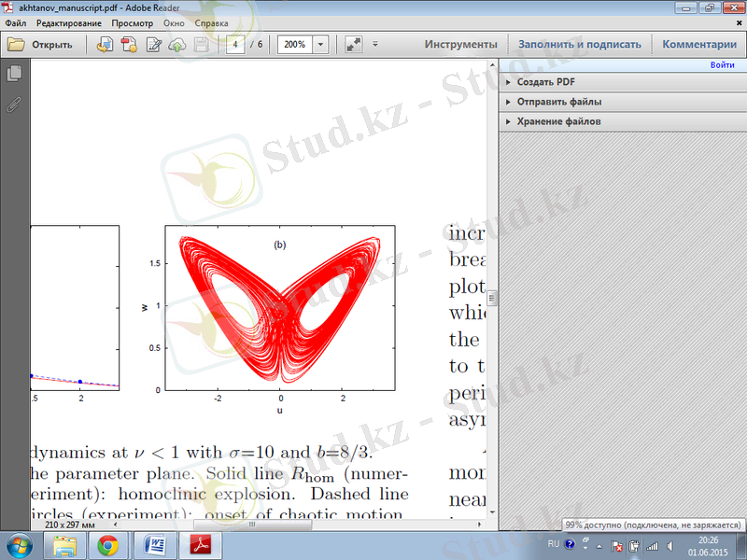The height and width of the screenshot is (560, 747).
Task: Click the Открыть folder icon in toolbar
Action: point(17,44)
